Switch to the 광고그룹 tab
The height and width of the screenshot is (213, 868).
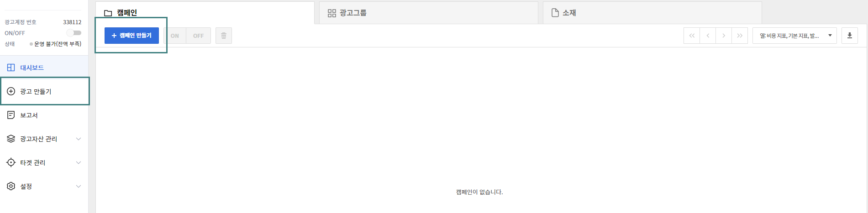428,13
